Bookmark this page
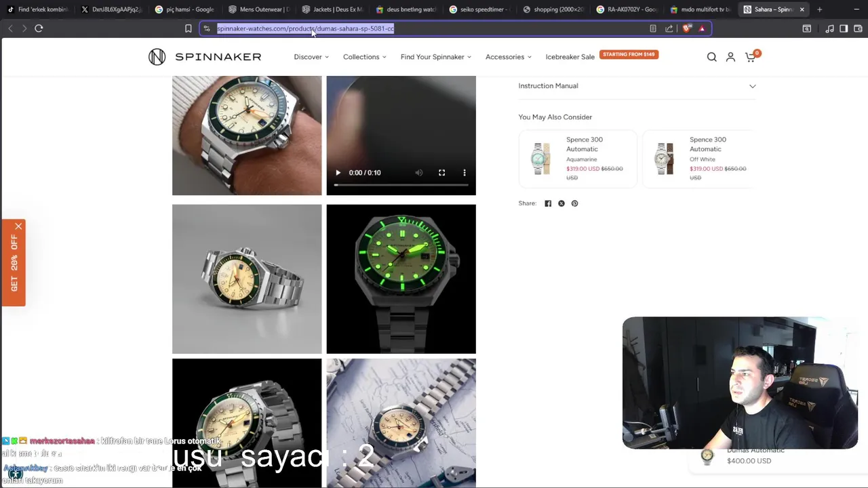 188,28
